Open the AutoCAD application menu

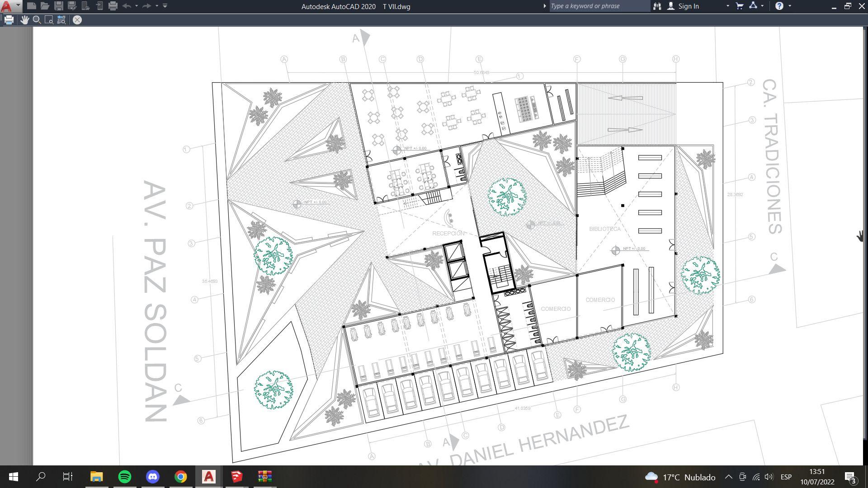tap(10, 6)
